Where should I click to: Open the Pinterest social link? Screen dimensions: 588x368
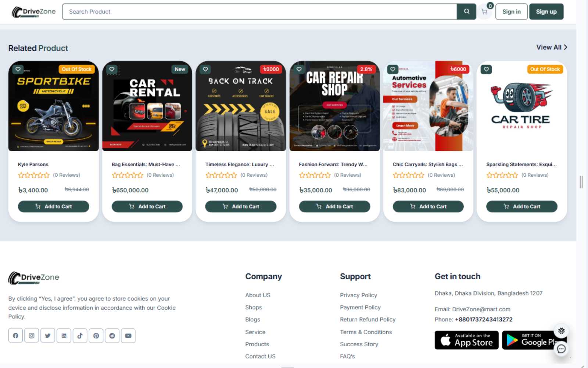click(x=96, y=336)
